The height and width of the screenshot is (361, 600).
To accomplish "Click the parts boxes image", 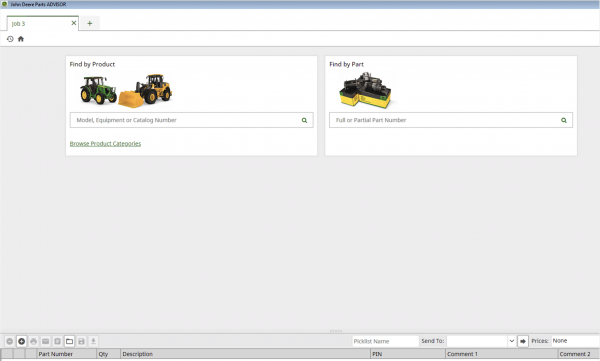I will (x=365, y=90).
